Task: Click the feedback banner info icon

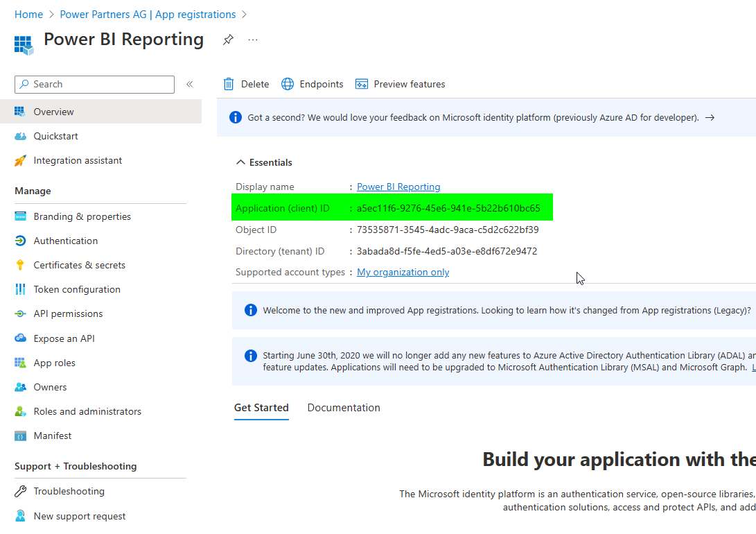Action: click(236, 117)
